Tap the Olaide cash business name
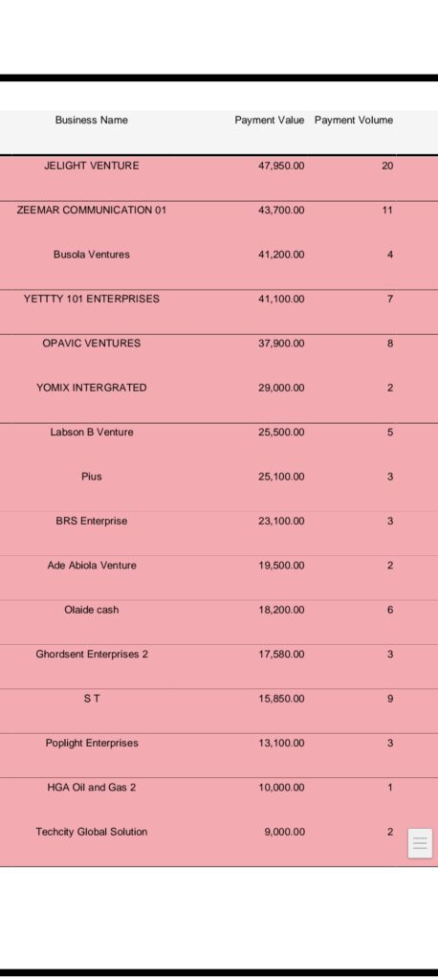This screenshot has height=980, width=438. point(91,610)
